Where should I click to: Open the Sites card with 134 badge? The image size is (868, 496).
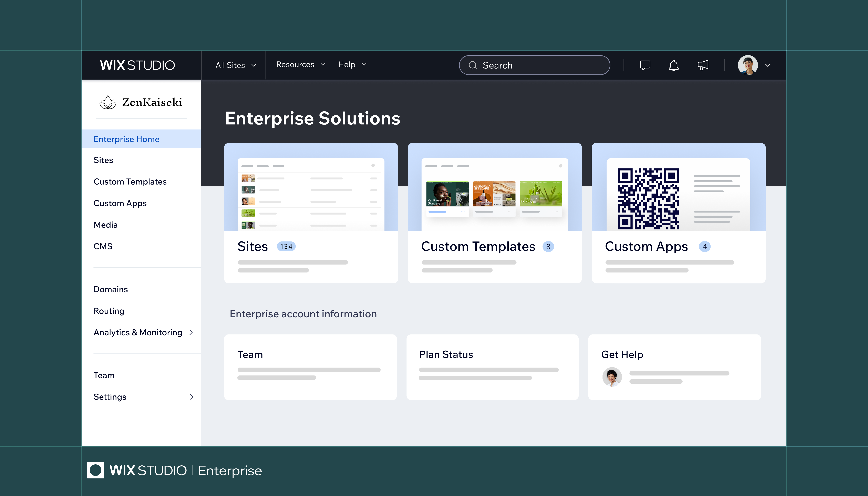tap(311, 213)
